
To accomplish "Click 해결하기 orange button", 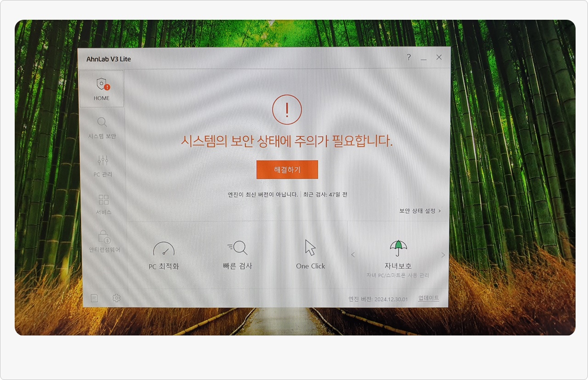I will 287,170.
